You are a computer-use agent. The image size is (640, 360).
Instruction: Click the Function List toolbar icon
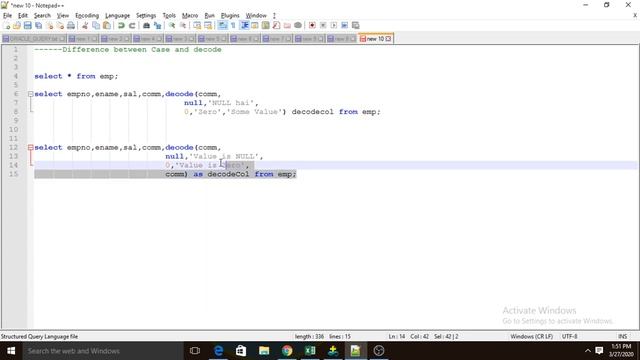pos(276,25)
